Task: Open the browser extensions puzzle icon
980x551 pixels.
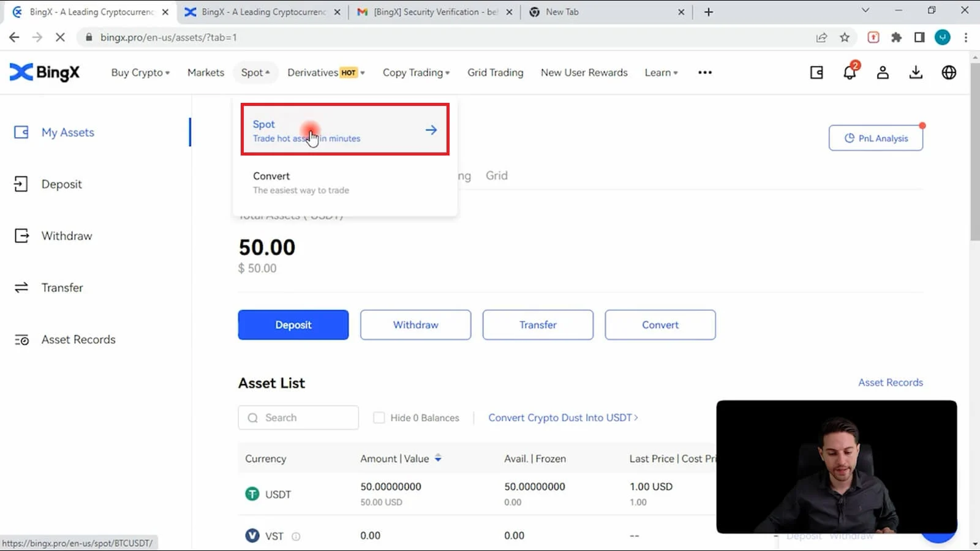Action: click(897, 37)
